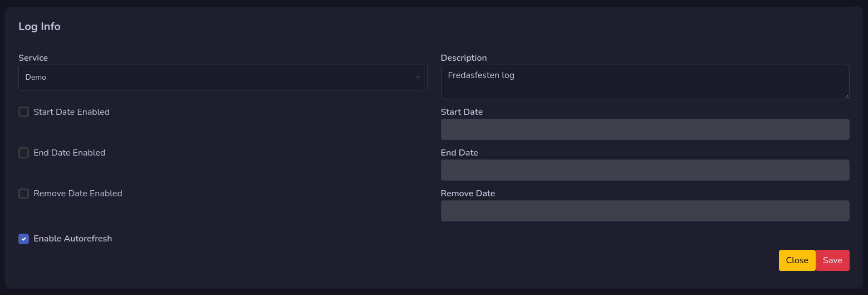Tick the End Date Enabled checkbox

click(23, 153)
